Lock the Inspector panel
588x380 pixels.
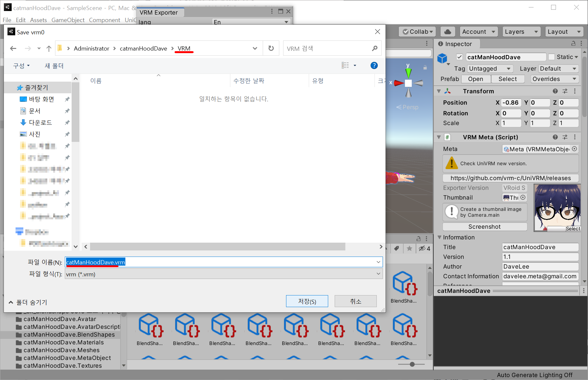573,43
